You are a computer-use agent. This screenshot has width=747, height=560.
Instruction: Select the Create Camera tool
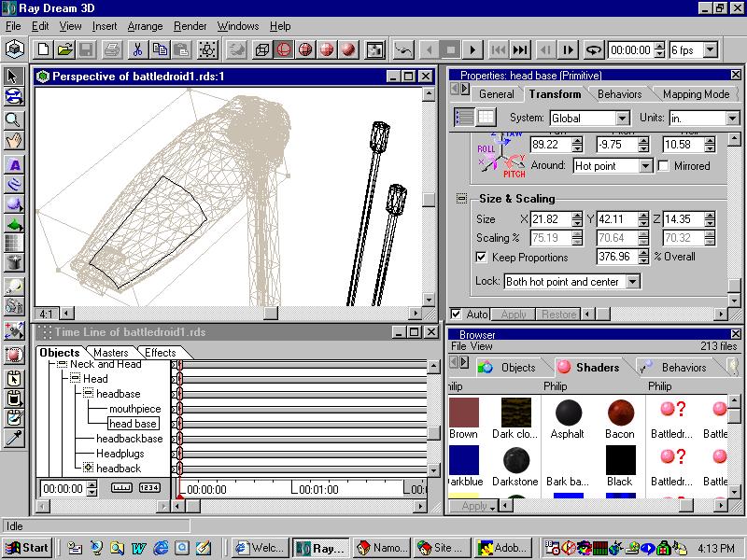14,306
